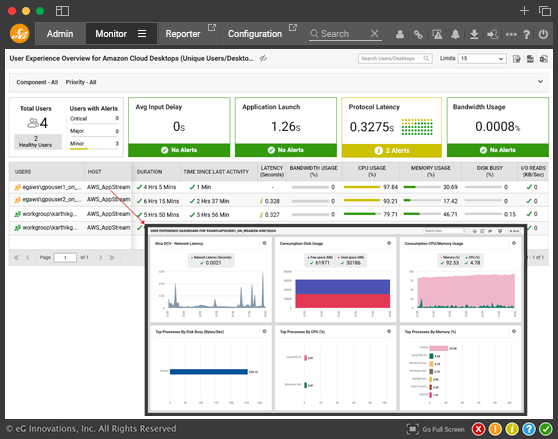Open the Protocol Latency 2 Alerts bar

(391, 150)
